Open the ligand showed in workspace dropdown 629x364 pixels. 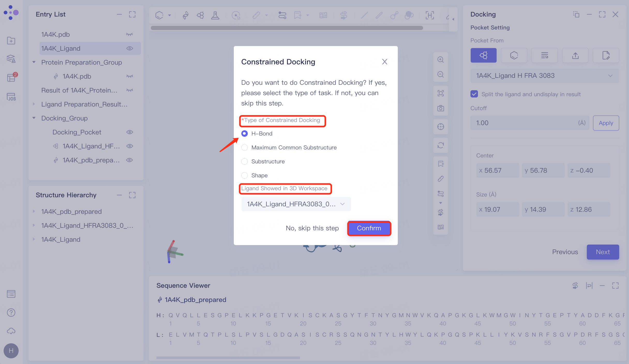[296, 204]
